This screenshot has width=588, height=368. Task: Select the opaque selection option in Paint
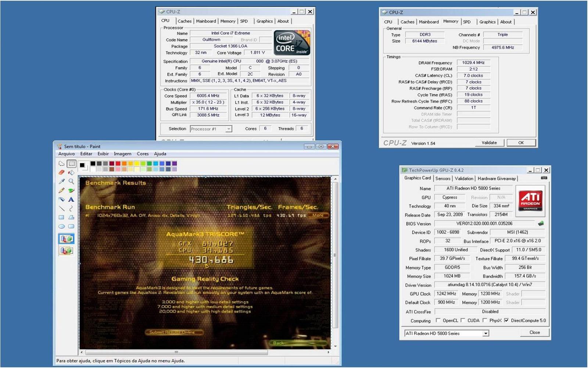point(66,239)
